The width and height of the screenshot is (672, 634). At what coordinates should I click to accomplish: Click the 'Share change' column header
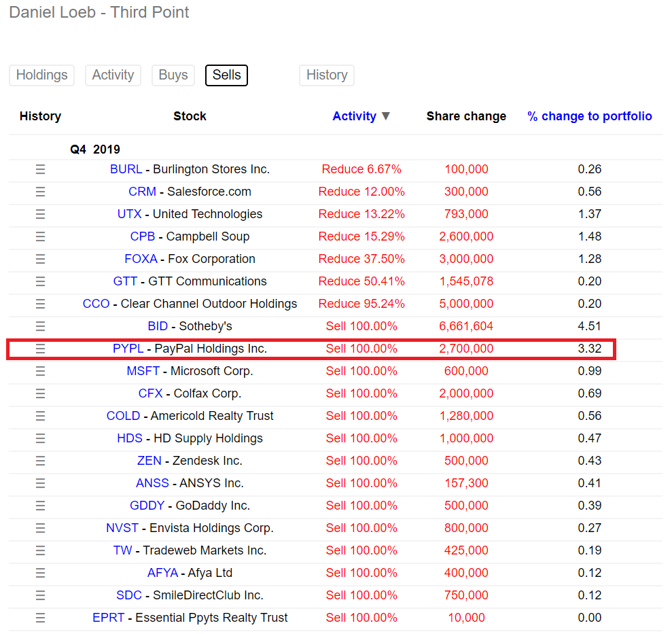tap(466, 116)
